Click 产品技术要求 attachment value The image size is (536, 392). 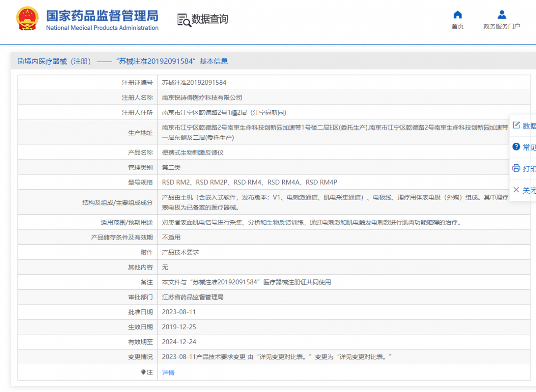180,252
